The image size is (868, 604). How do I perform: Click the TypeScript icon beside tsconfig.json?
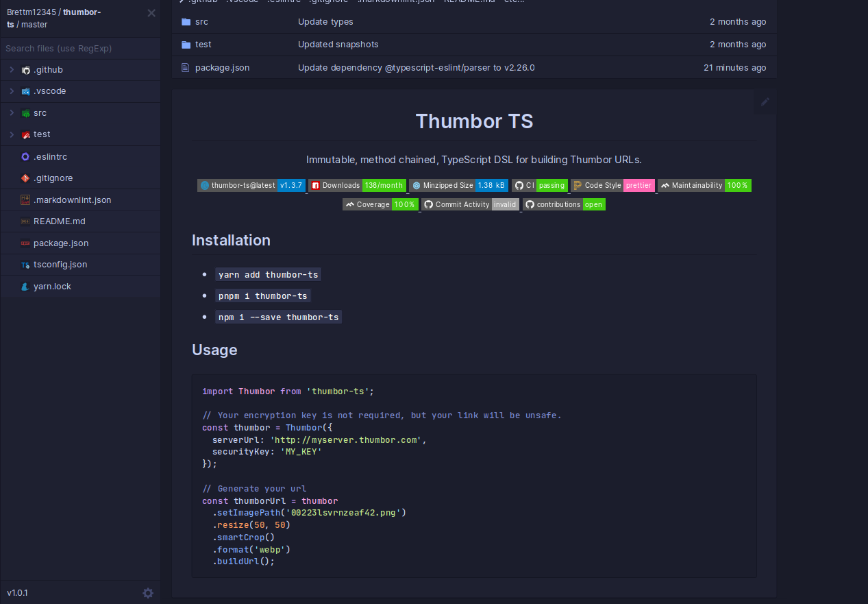24,264
